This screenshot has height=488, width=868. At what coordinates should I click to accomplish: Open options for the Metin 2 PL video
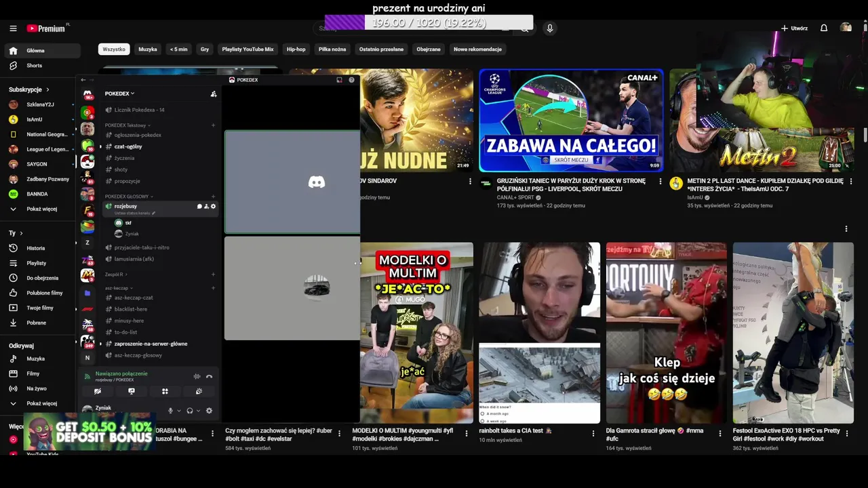click(851, 182)
